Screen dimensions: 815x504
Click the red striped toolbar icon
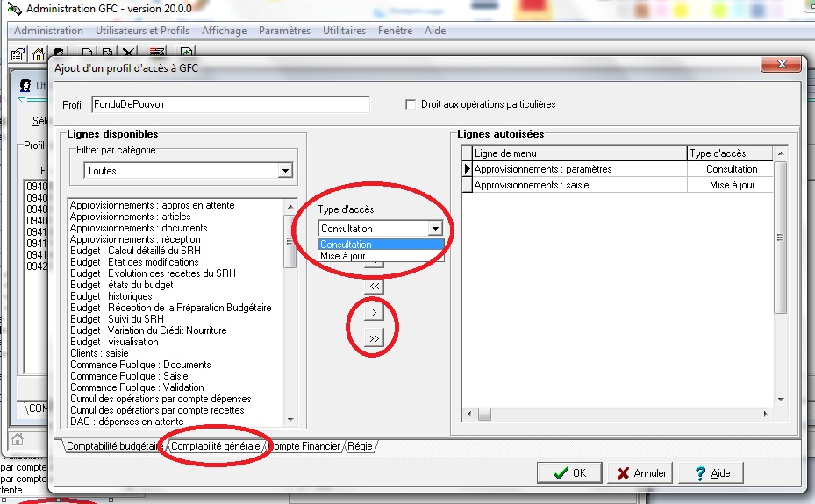(157, 53)
